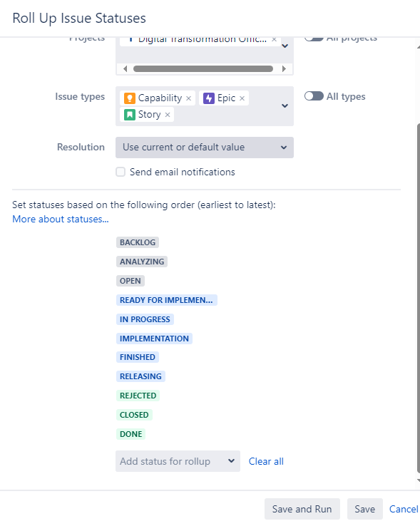
Task: Select the IN PROGRESS status lozenge
Action: pyautogui.click(x=145, y=319)
